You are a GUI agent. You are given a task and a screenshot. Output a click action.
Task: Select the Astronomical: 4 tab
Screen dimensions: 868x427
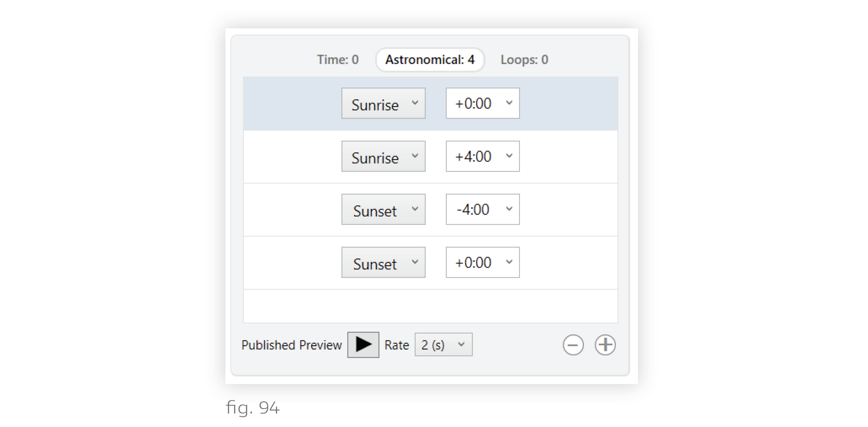(430, 60)
